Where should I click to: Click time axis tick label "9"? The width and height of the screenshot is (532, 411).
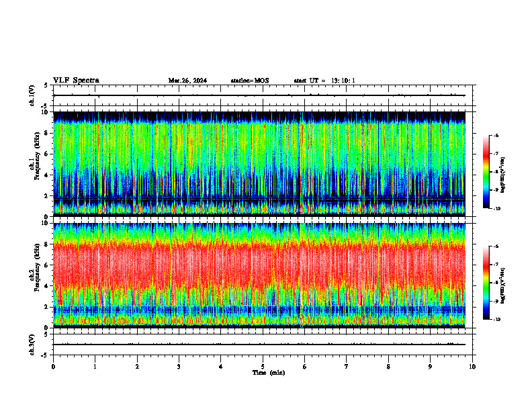tap(430, 367)
